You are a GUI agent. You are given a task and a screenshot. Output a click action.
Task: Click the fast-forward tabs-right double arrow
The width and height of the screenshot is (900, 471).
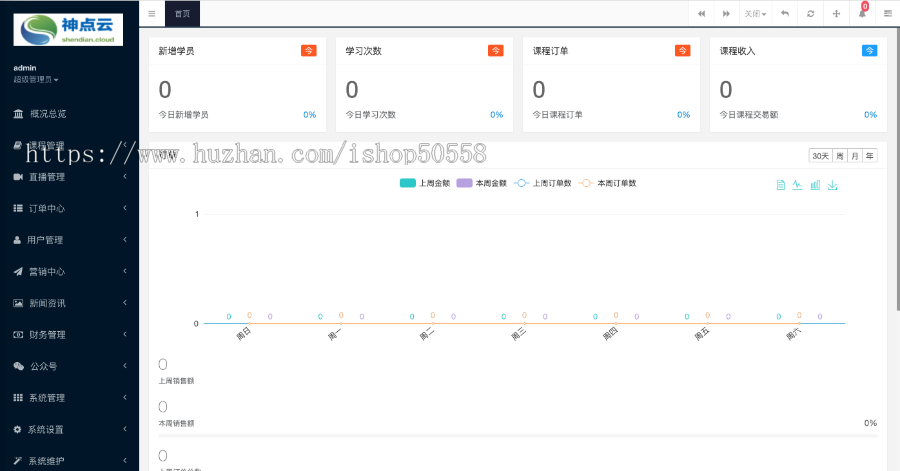point(726,14)
